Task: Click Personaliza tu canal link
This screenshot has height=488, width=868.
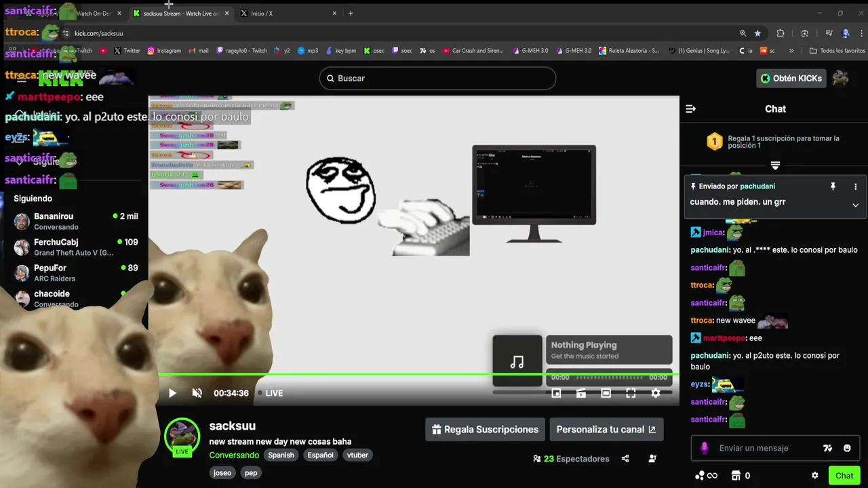Action: (x=606, y=429)
